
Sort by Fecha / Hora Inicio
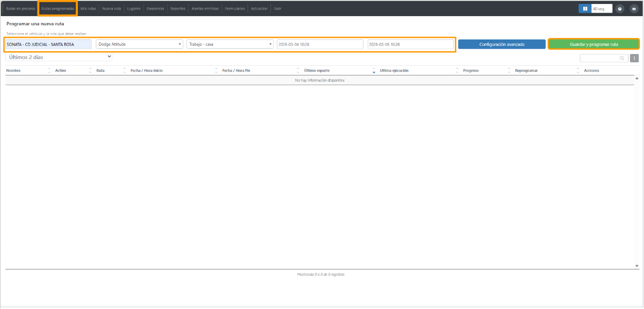click(x=147, y=71)
